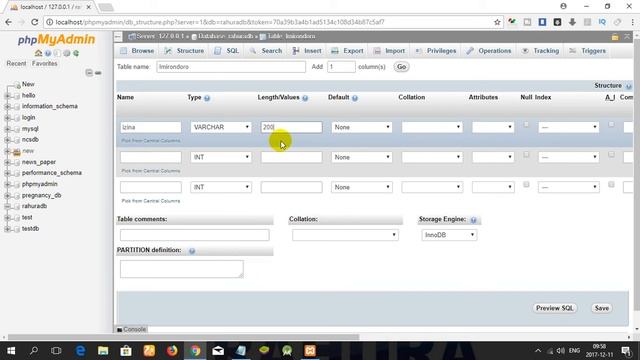This screenshot has width=640, height=360.
Task: Open Attributes dropdown for izina row
Action: tap(493, 127)
